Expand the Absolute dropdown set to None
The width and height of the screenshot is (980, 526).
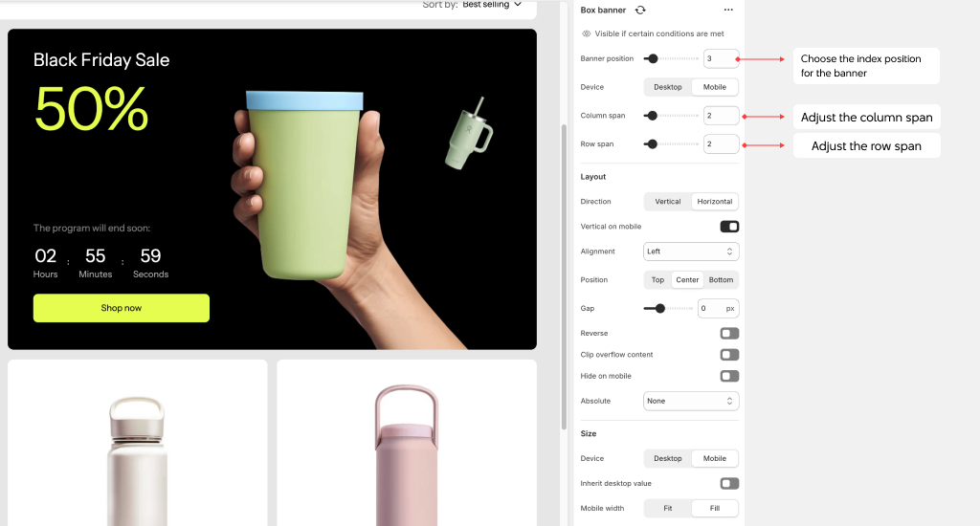pos(691,401)
